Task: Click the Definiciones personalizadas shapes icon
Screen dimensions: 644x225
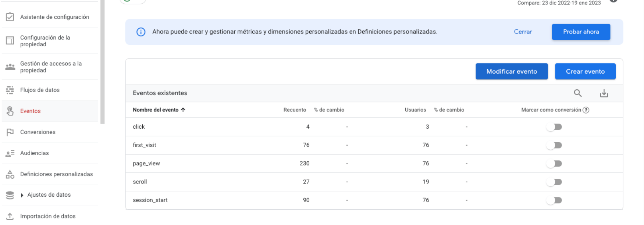Action: (x=10, y=174)
